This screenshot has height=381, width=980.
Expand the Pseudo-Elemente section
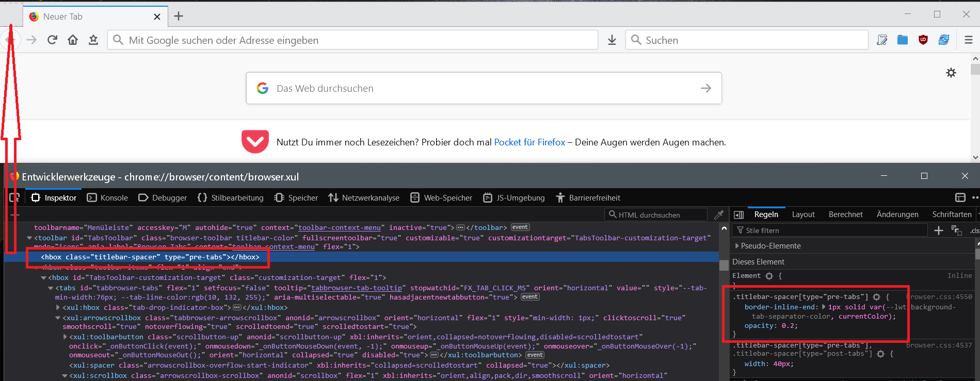[x=737, y=246]
